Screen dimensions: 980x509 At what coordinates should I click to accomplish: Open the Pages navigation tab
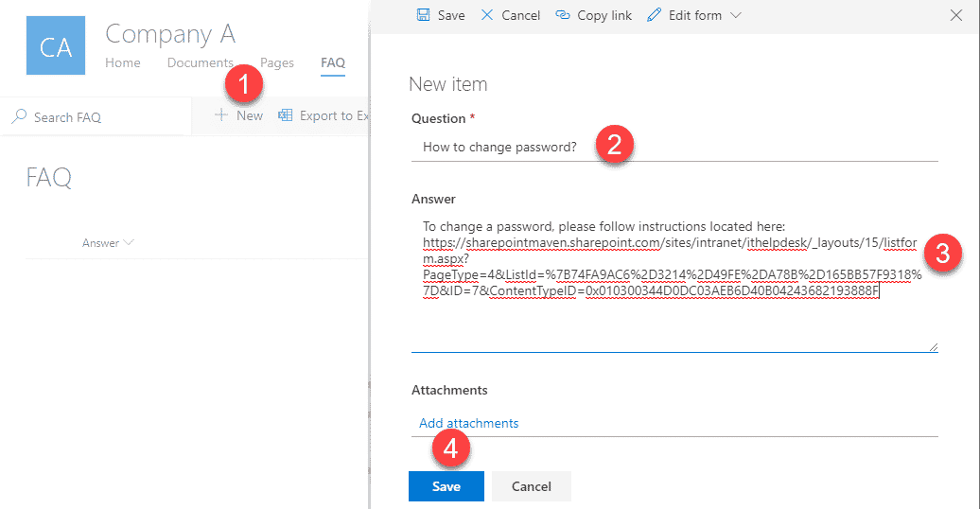coord(277,62)
